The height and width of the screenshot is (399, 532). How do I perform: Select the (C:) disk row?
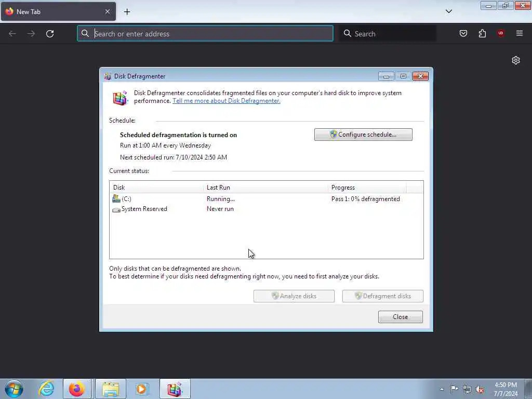click(x=267, y=199)
